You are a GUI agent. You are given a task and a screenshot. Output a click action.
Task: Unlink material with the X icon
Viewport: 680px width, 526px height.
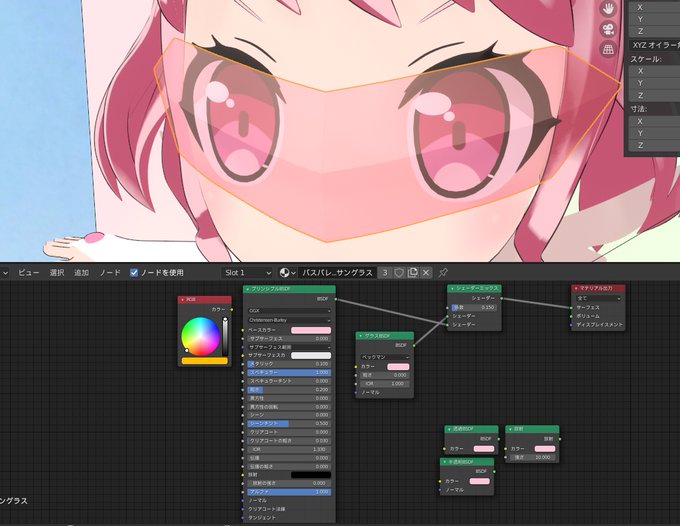(x=426, y=273)
